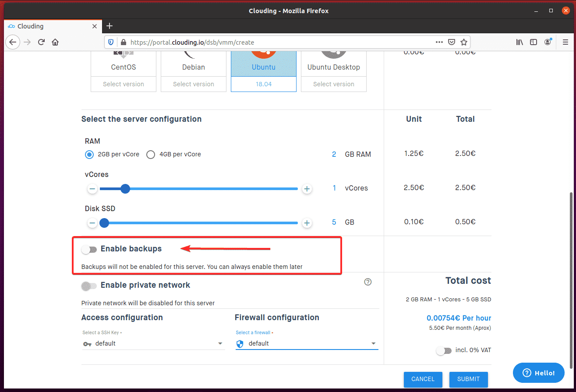Click the browser forward arrow
Viewport: 576px width, 392px height.
click(27, 42)
